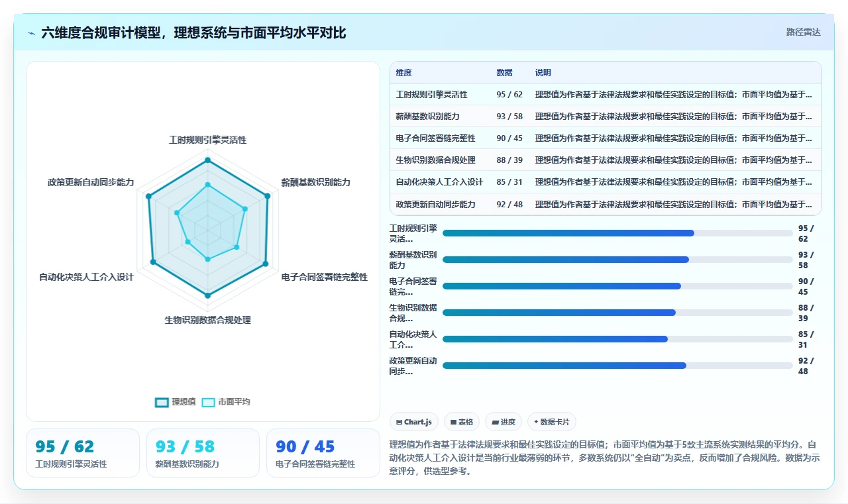The image size is (848, 504).
Task: Open the 90 / 45 data card
Action: pos(323,453)
